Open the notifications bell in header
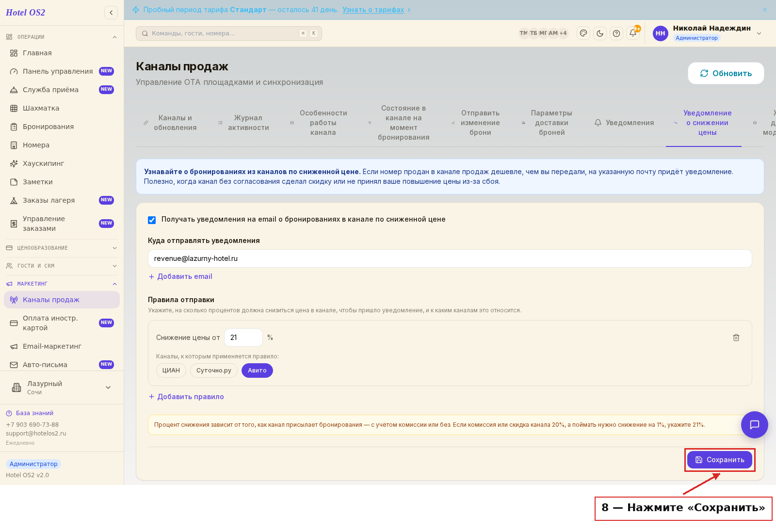 click(633, 33)
